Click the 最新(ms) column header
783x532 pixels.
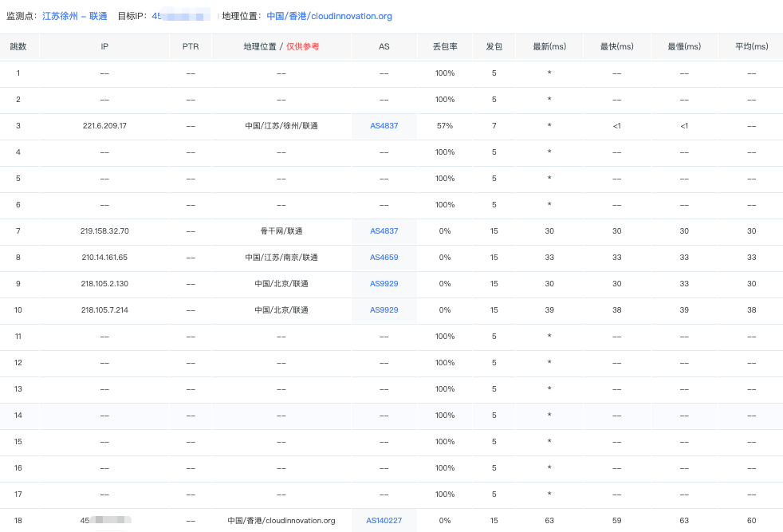tap(549, 47)
